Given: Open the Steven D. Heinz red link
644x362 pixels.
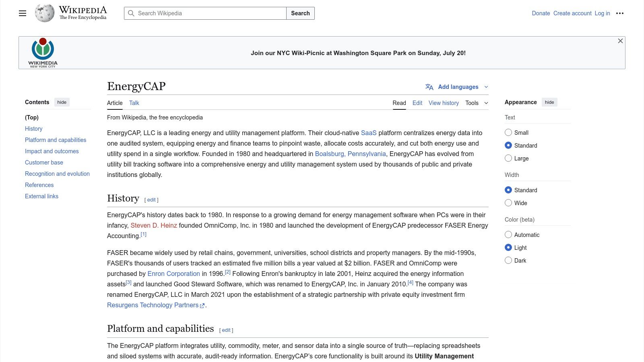Looking at the screenshot, I should [154, 225].
